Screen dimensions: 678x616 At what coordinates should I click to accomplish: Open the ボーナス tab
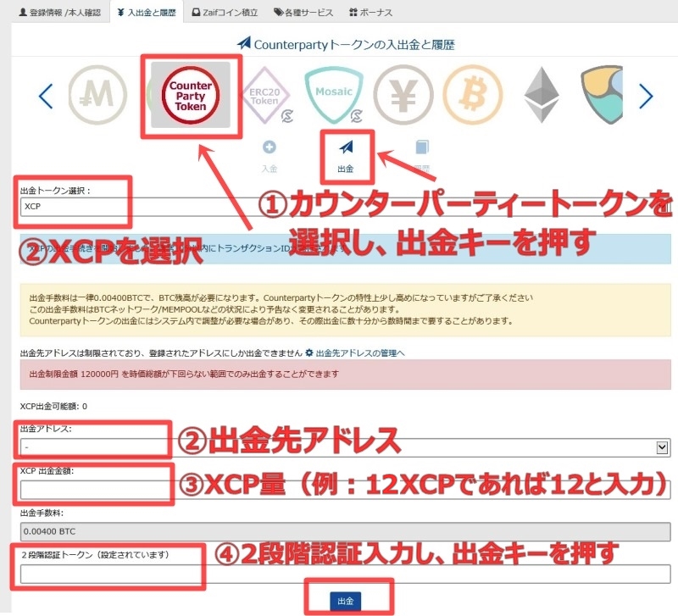[370, 12]
